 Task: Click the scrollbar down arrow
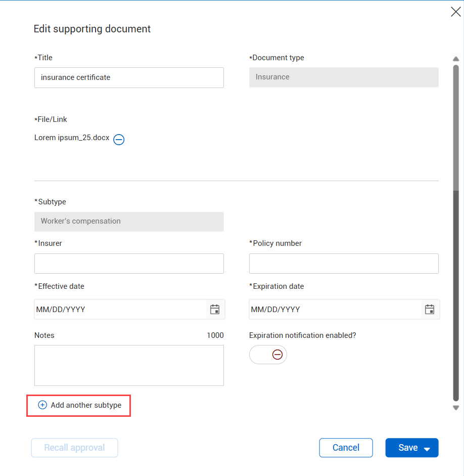coord(456,408)
